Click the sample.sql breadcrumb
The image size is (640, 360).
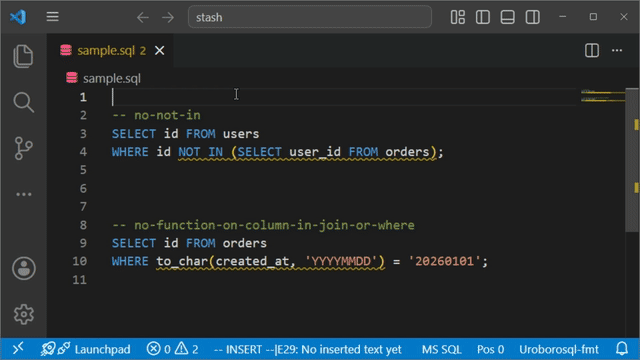104,78
